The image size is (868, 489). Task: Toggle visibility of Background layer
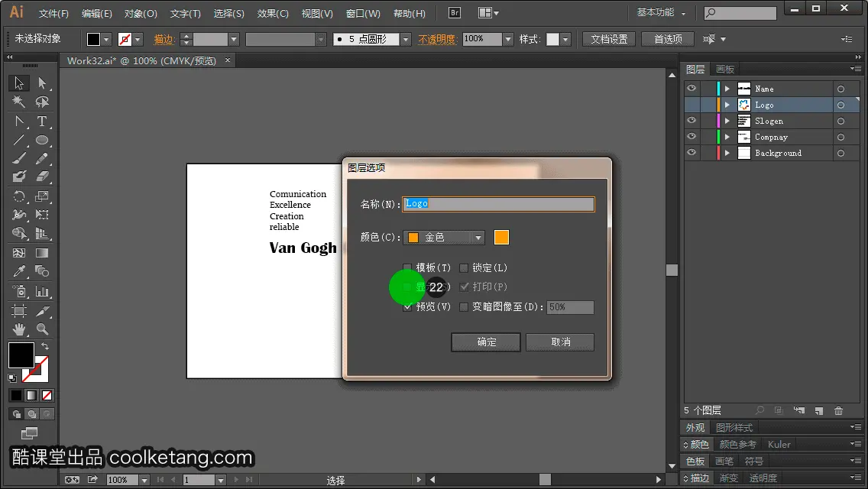pos(691,153)
